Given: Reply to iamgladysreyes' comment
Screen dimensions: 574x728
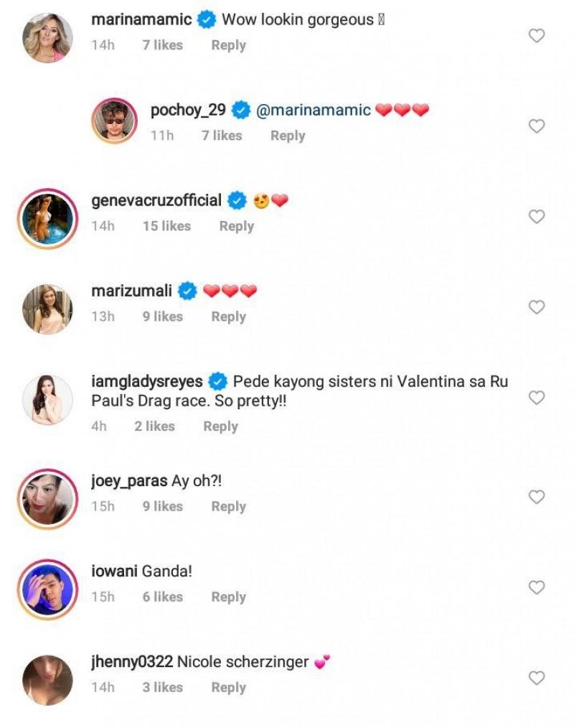Looking at the screenshot, I should (220, 426).
